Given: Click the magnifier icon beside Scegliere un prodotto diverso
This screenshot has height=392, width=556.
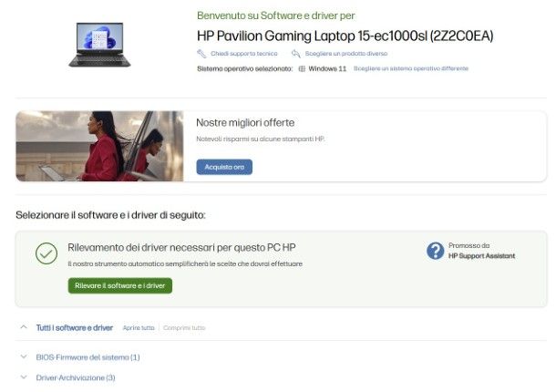Looking at the screenshot, I should [x=295, y=54].
